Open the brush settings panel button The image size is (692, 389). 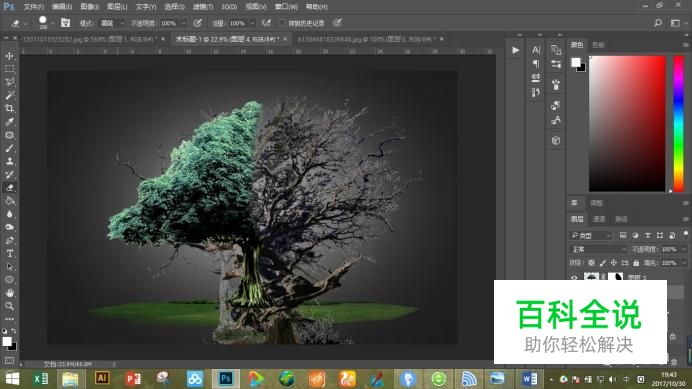point(65,23)
